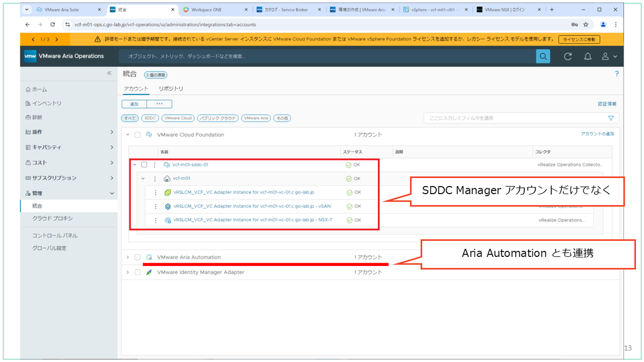Toggle the すべて filter chip

[x=130, y=118]
